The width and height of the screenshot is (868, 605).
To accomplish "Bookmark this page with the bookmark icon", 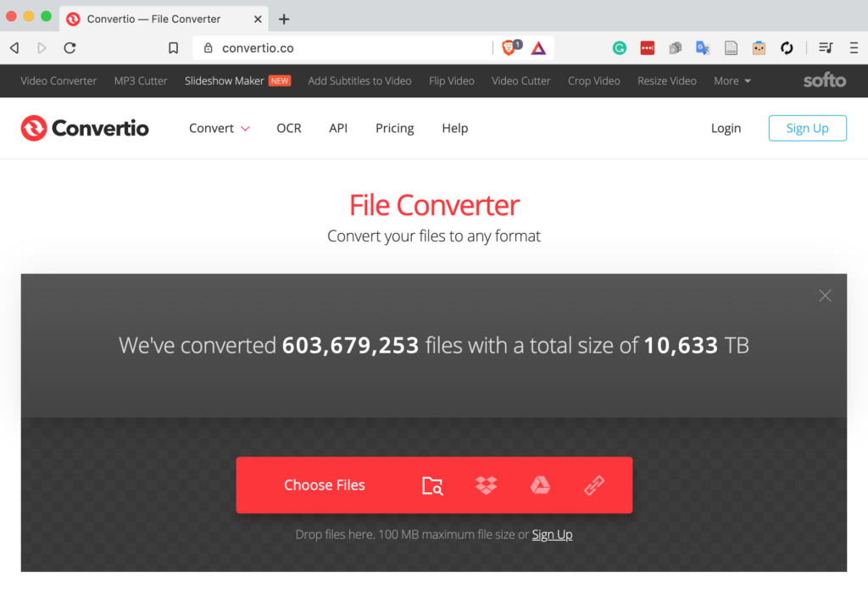I will coord(173,48).
